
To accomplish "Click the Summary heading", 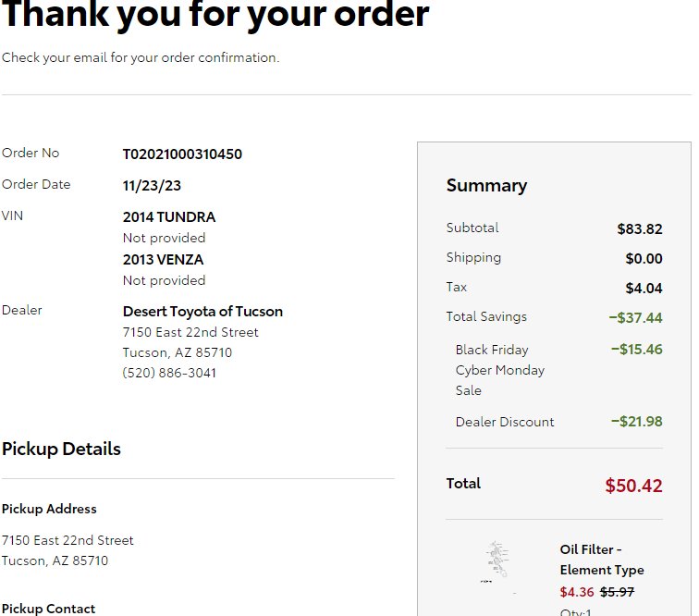I will click(486, 186).
